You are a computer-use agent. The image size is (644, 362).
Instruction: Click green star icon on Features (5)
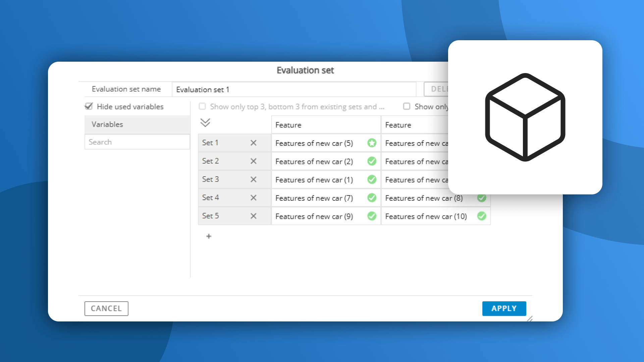pyautogui.click(x=372, y=143)
